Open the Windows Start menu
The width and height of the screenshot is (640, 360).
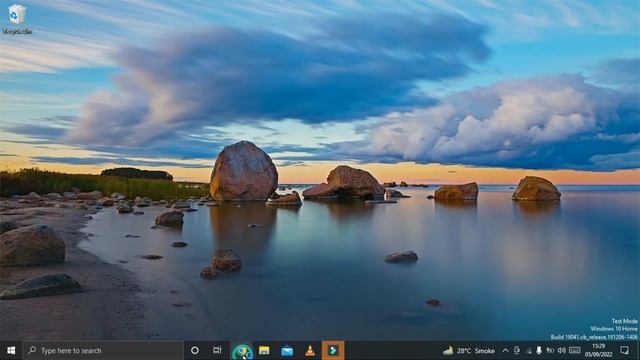(11, 351)
